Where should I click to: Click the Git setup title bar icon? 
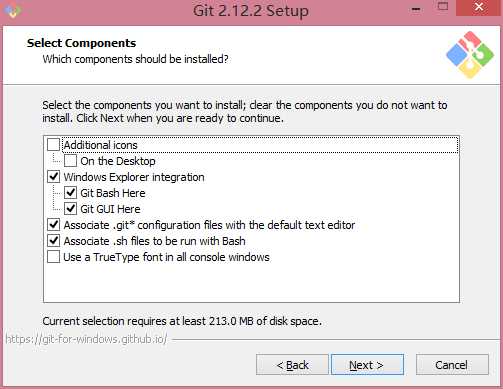pos(13,11)
